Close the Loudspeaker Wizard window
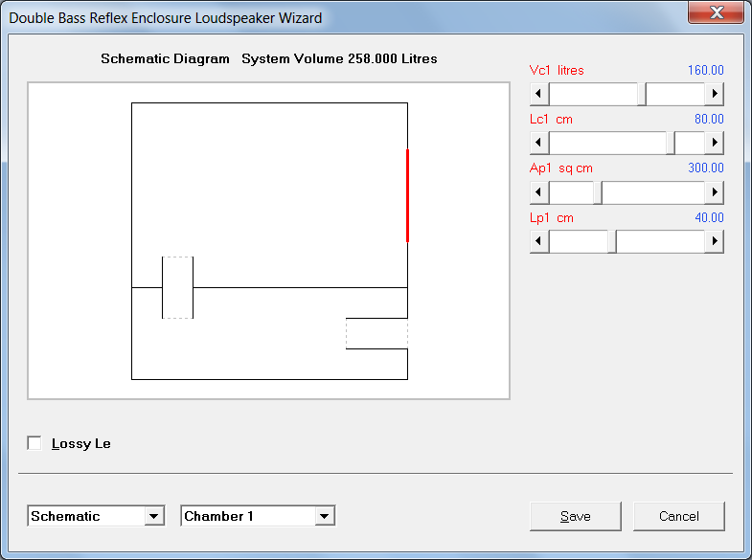Image resolution: width=752 pixels, height=560 pixels. pyautogui.click(x=717, y=12)
